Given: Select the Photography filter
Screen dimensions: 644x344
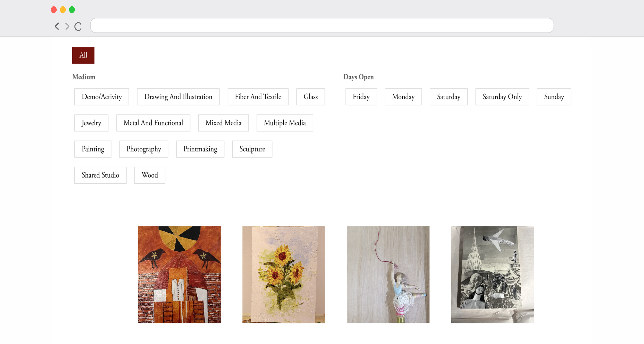Looking at the screenshot, I should tap(144, 149).
